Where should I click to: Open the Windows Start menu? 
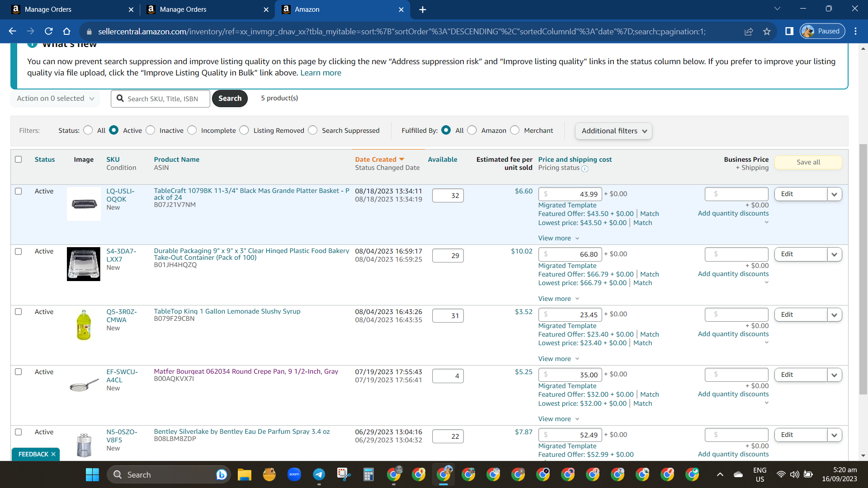click(92, 474)
